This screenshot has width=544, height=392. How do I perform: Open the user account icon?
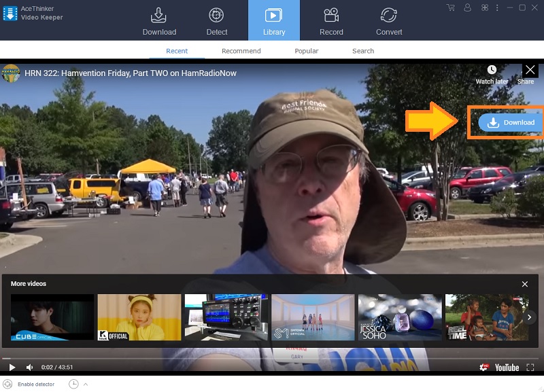point(467,7)
